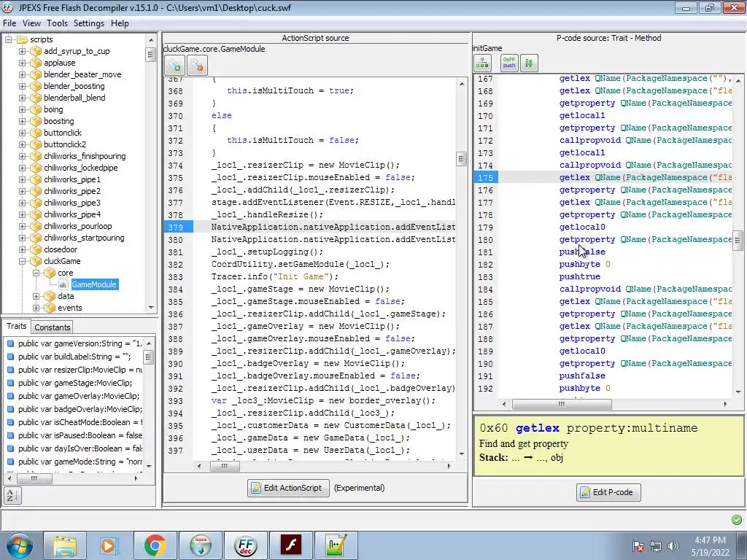Select trait public var badgeOverlay:MovieClip
Screen dimensions: 747x560
(x=80, y=409)
